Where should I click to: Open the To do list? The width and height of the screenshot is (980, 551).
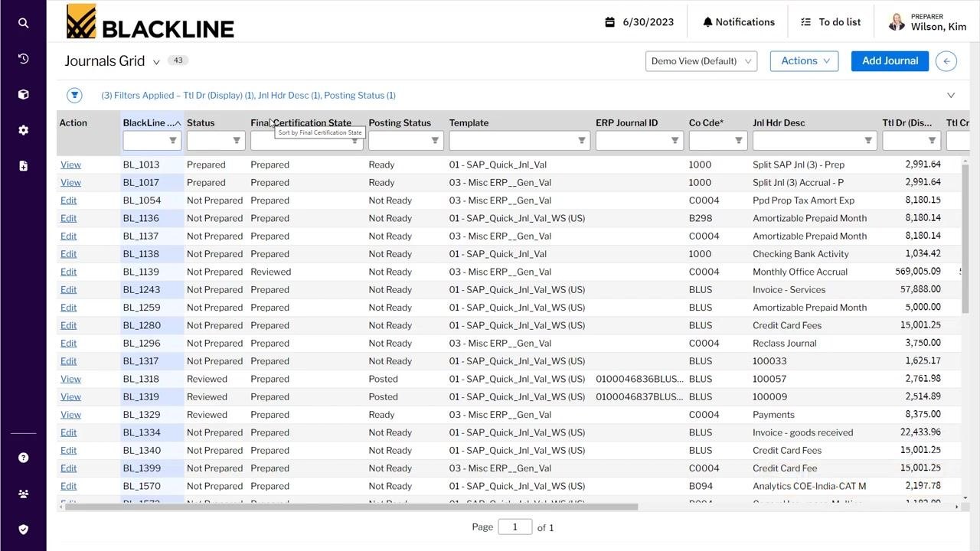click(x=831, y=22)
